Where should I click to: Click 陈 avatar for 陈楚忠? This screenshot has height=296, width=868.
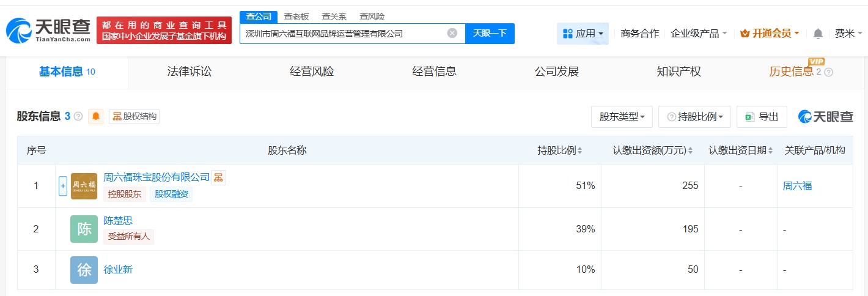pos(84,229)
